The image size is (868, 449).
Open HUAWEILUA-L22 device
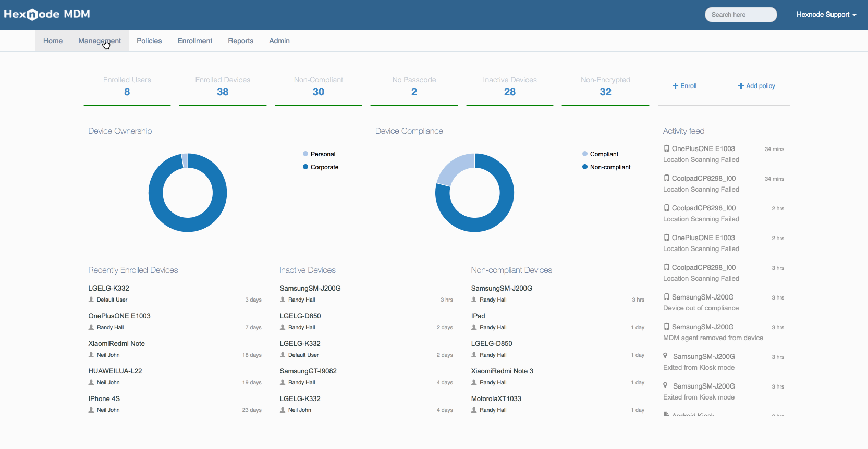[x=115, y=371]
